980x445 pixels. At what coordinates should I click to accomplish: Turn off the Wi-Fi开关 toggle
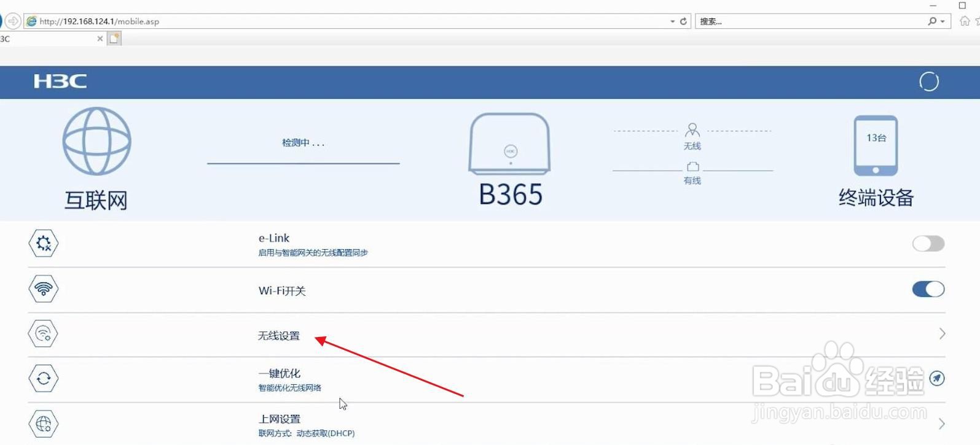928,288
